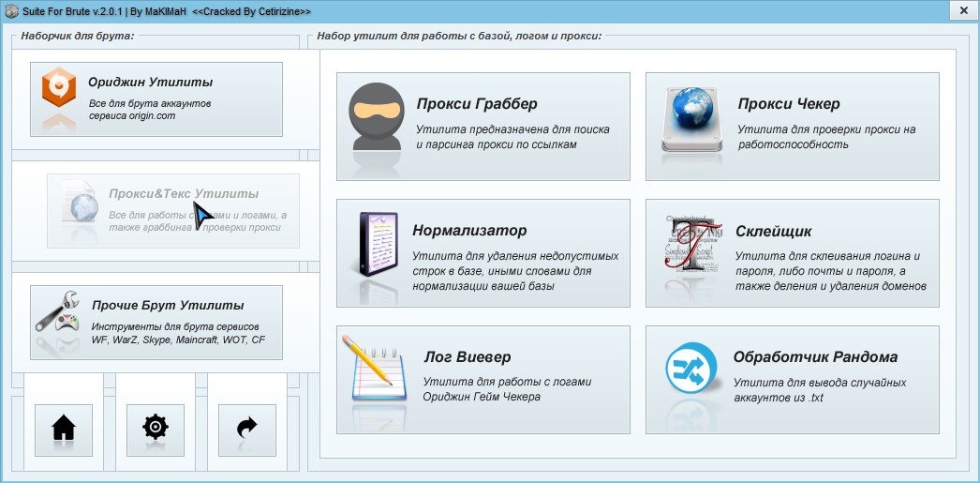The image size is (980, 483).
Task: Click the text 'нормализации вашей базы'
Action: [x=483, y=286]
